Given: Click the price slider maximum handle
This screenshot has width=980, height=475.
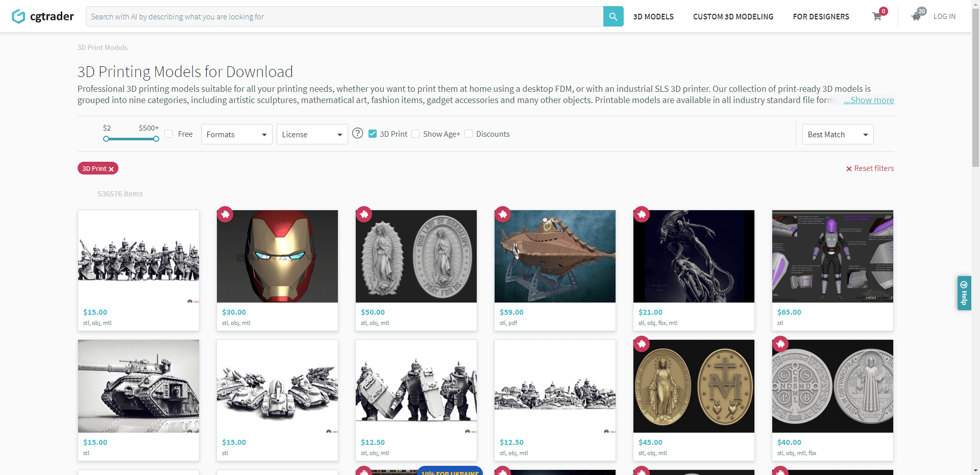Looking at the screenshot, I should click(156, 139).
